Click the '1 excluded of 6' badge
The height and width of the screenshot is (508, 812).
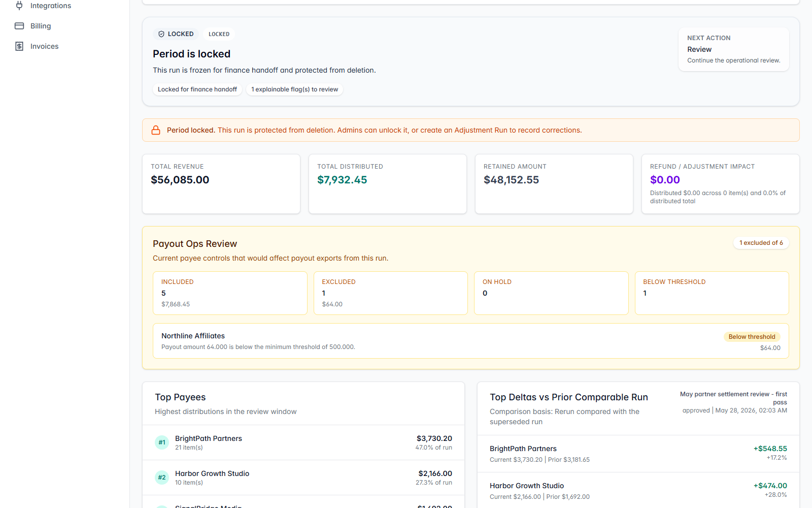pyautogui.click(x=761, y=243)
